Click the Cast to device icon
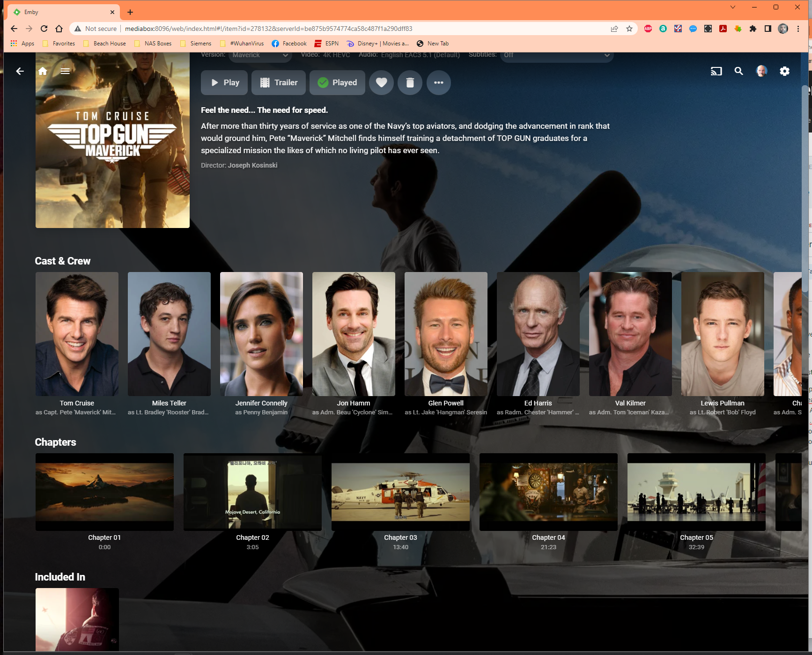The height and width of the screenshot is (655, 812). point(716,71)
